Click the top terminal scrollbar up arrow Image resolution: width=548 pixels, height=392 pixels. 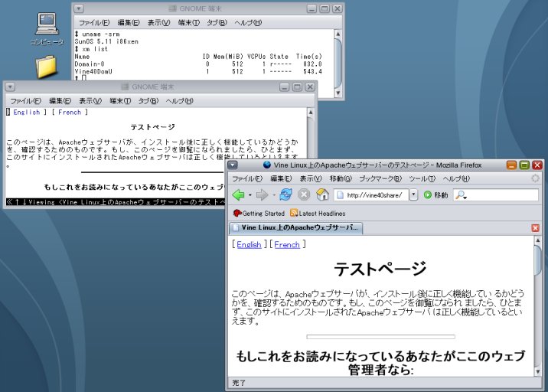tap(338, 34)
